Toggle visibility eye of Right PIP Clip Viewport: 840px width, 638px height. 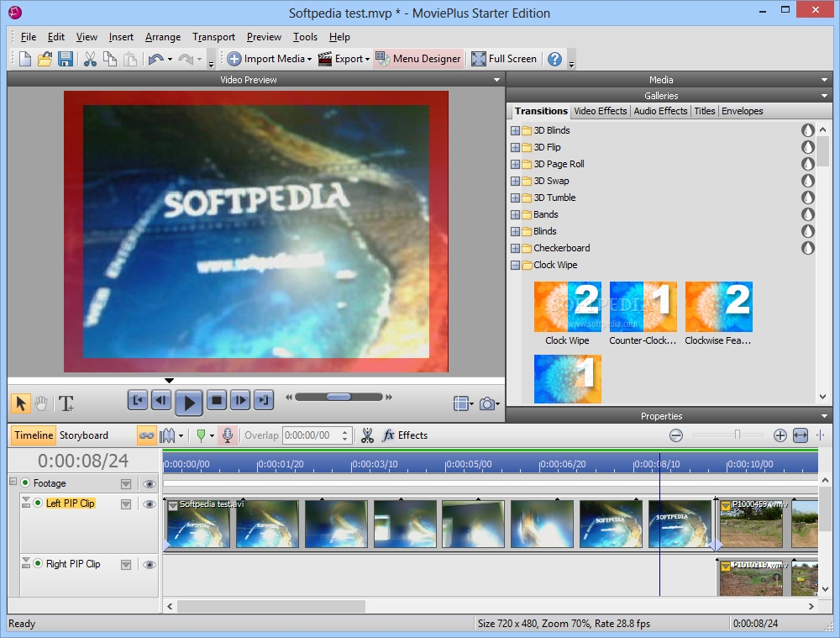click(150, 565)
